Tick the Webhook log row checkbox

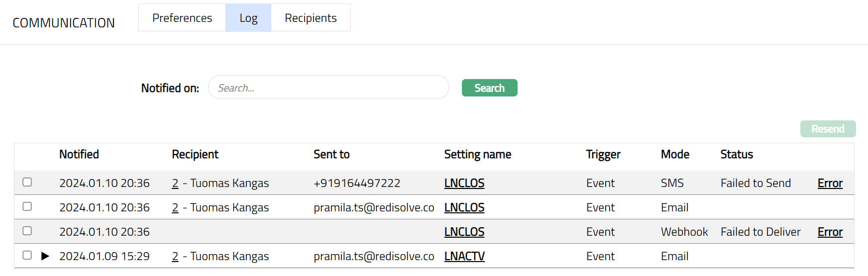coord(27,231)
